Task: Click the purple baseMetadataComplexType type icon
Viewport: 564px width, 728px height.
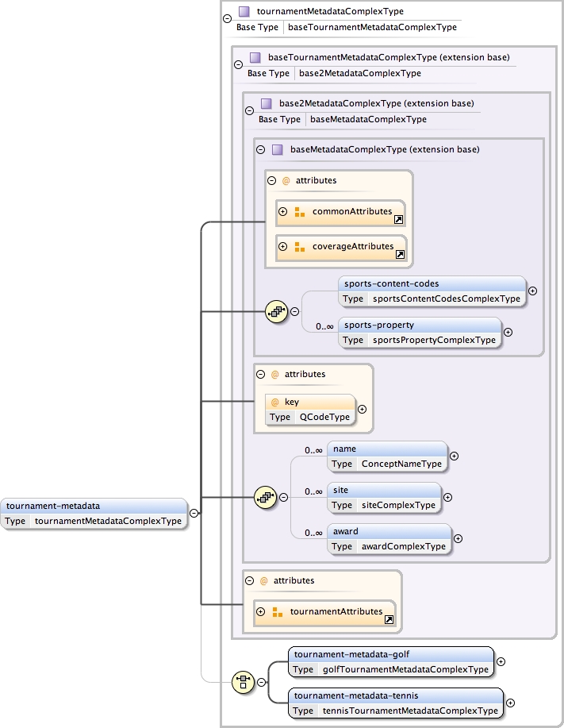Action: pos(278,149)
